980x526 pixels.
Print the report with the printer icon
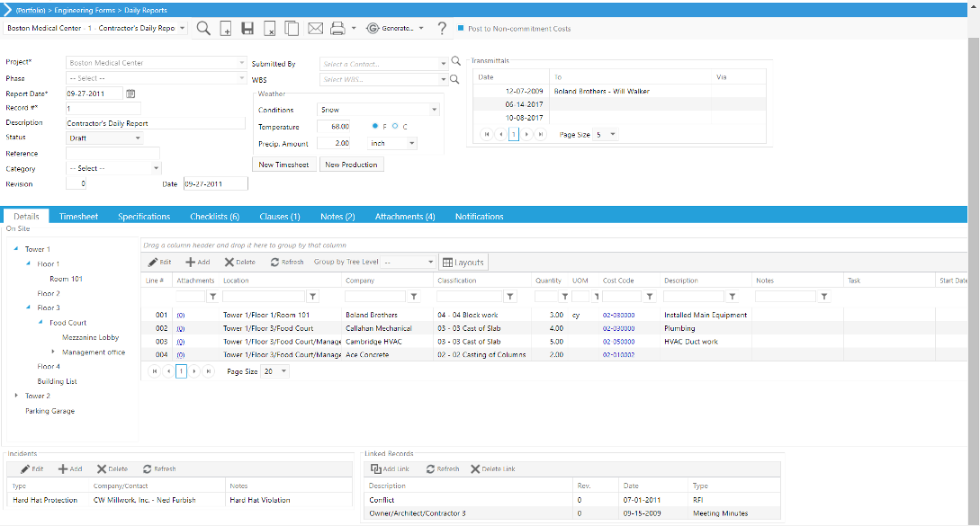[337, 28]
